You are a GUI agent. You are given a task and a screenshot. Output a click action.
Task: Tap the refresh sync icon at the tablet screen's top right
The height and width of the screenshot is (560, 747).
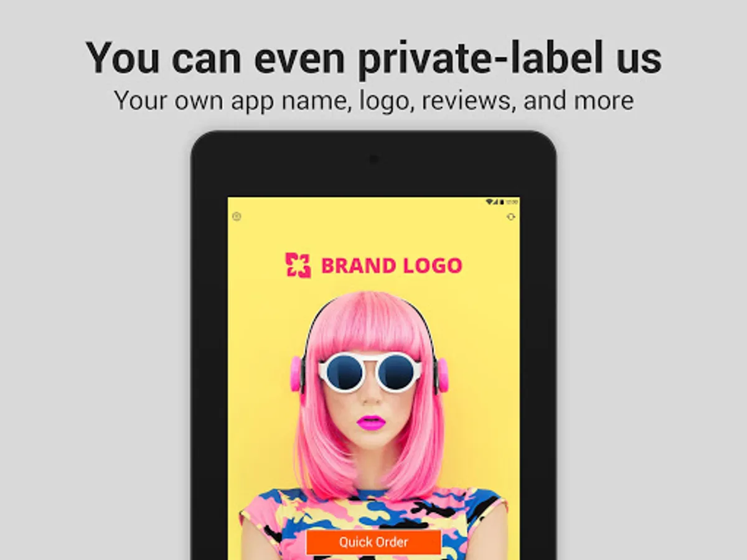click(x=511, y=217)
